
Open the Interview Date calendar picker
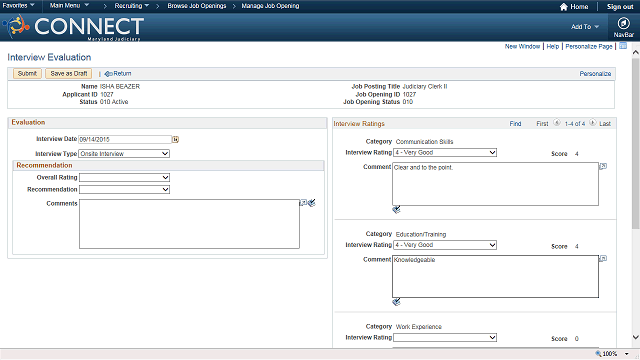click(176, 140)
